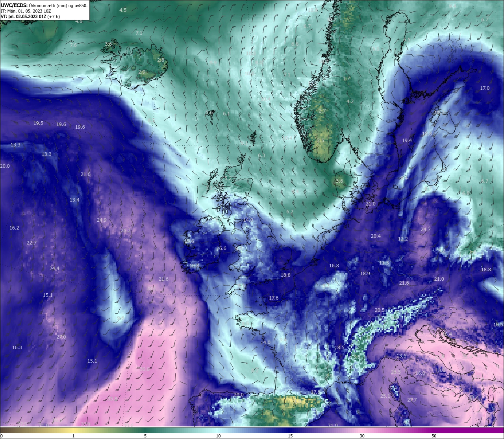Click the 5 tick label on the color scale
This screenshot has width=504, height=439.
pos(145,436)
